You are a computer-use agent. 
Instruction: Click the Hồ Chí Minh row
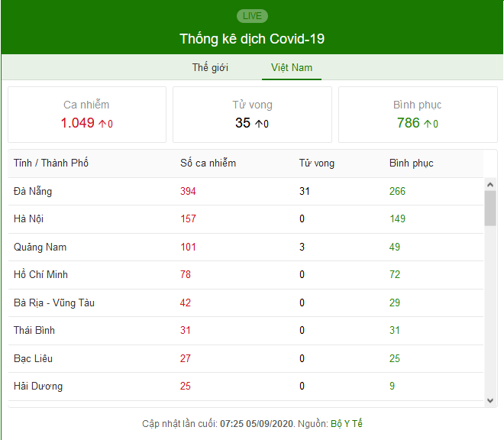pos(246,275)
